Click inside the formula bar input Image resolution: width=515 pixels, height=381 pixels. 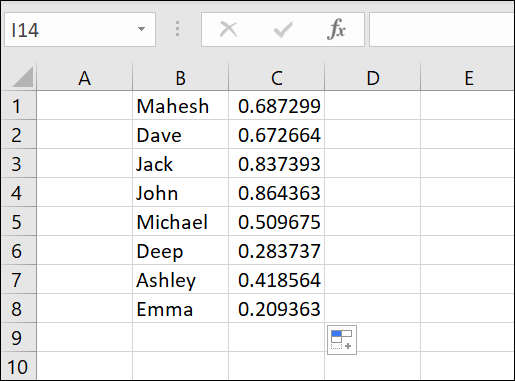tap(442, 30)
